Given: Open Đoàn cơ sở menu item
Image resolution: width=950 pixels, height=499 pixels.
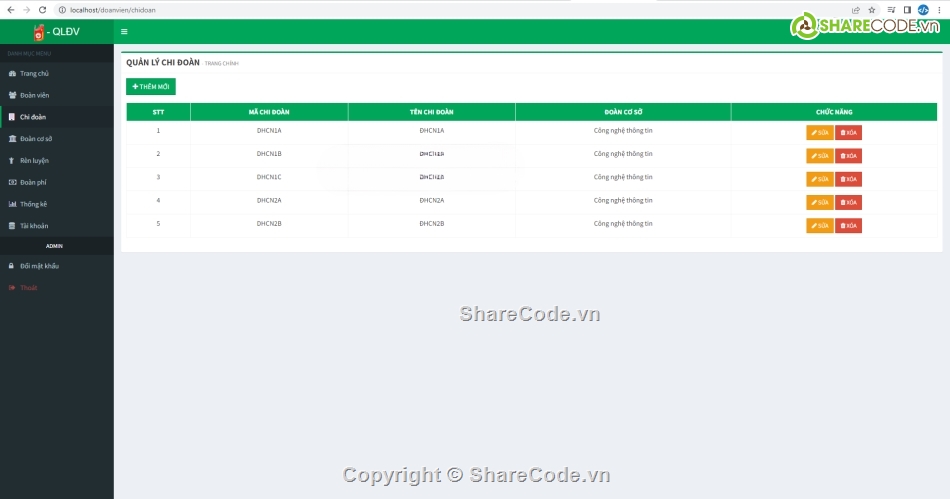Looking at the screenshot, I should (x=57, y=139).
